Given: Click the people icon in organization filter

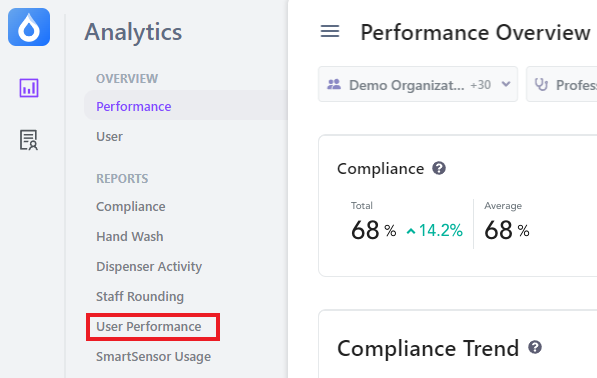Looking at the screenshot, I should (x=334, y=85).
